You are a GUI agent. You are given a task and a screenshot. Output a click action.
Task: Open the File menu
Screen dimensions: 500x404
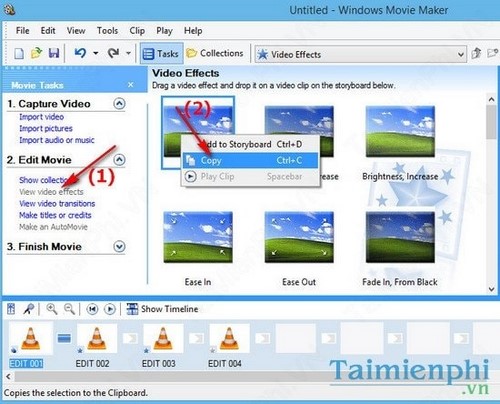pos(22,31)
